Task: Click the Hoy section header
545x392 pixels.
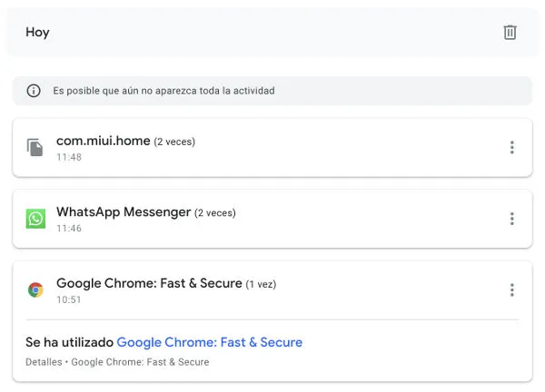Action: click(37, 33)
